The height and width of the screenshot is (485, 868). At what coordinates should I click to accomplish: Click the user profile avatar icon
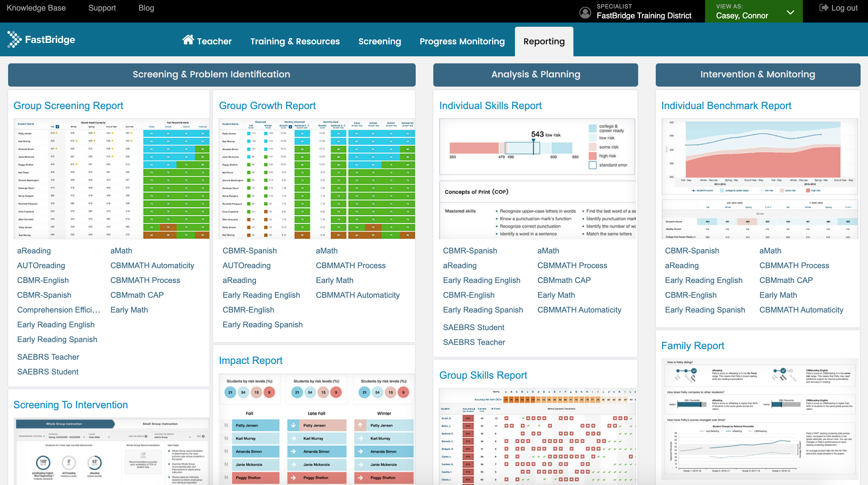pyautogui.click(x=585, y=13)
